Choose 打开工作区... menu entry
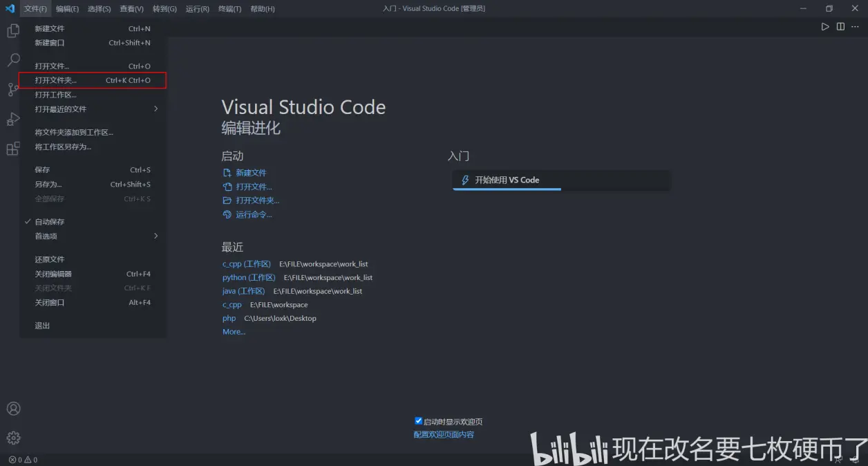This screenshot has width=868, height=466. pos(93,95)
